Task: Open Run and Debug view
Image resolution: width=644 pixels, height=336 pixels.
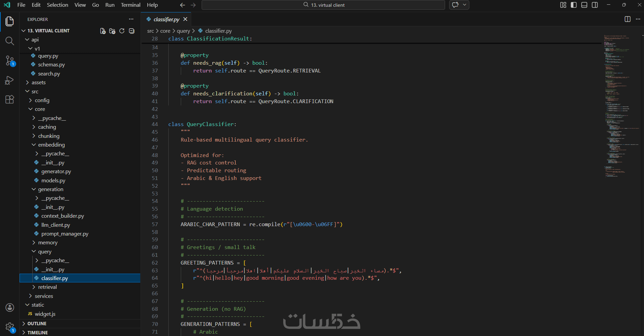Action: coord(10,80)
